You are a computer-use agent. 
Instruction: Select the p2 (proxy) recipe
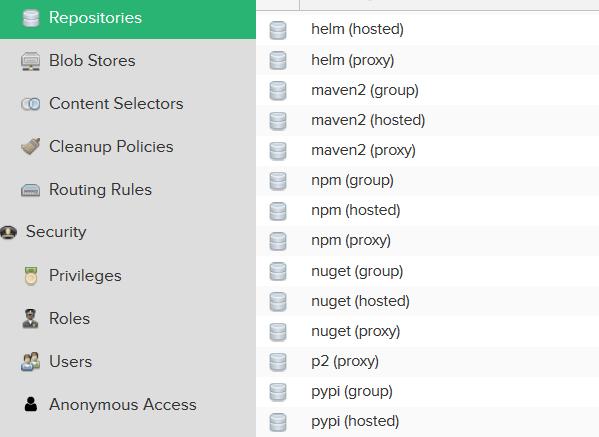click(x=427, y=361)
